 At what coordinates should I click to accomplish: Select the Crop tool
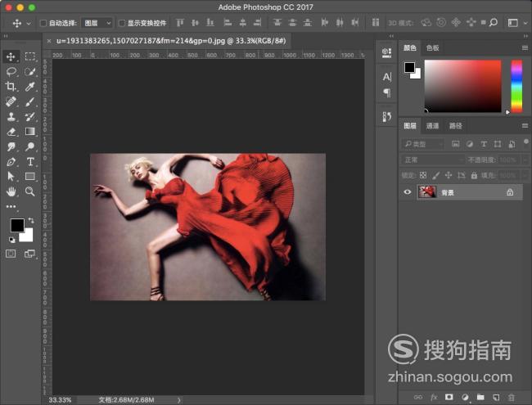tap(11, 87)
